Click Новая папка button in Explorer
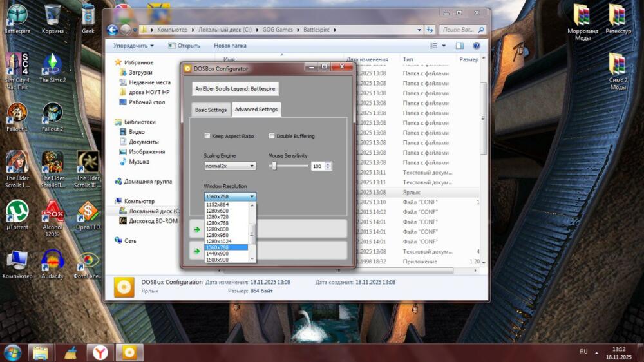This screenshot has width=644, height=362. tap(230, 46)
